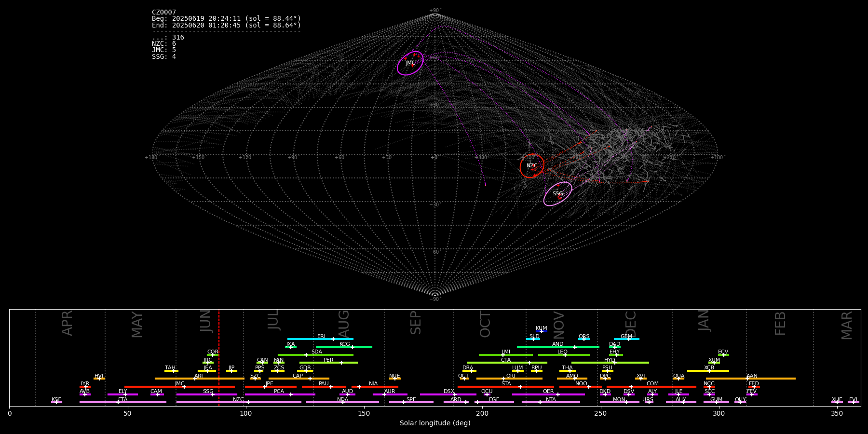Click the FEB month label
This screenshot has height=434, width=868.
tap(780, 324)
